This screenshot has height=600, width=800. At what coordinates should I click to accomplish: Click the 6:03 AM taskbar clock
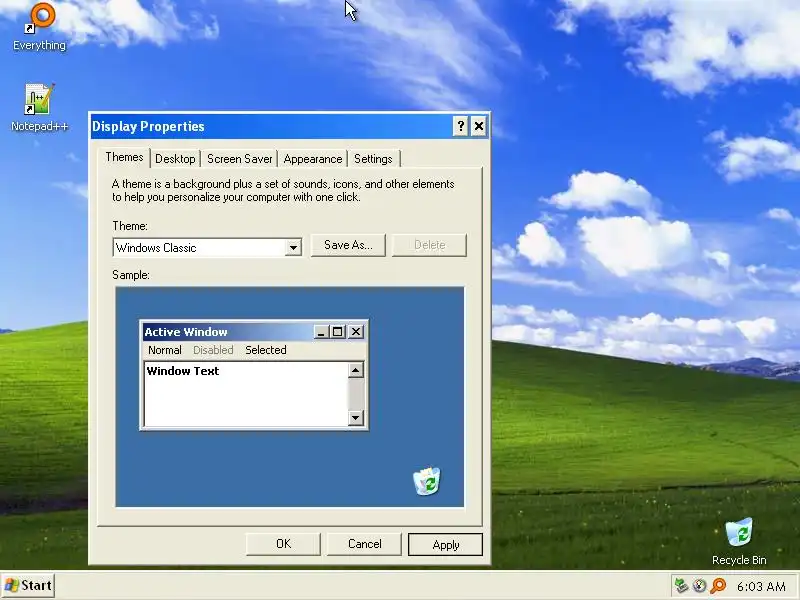pyautogui.click(x=761, y=587)
